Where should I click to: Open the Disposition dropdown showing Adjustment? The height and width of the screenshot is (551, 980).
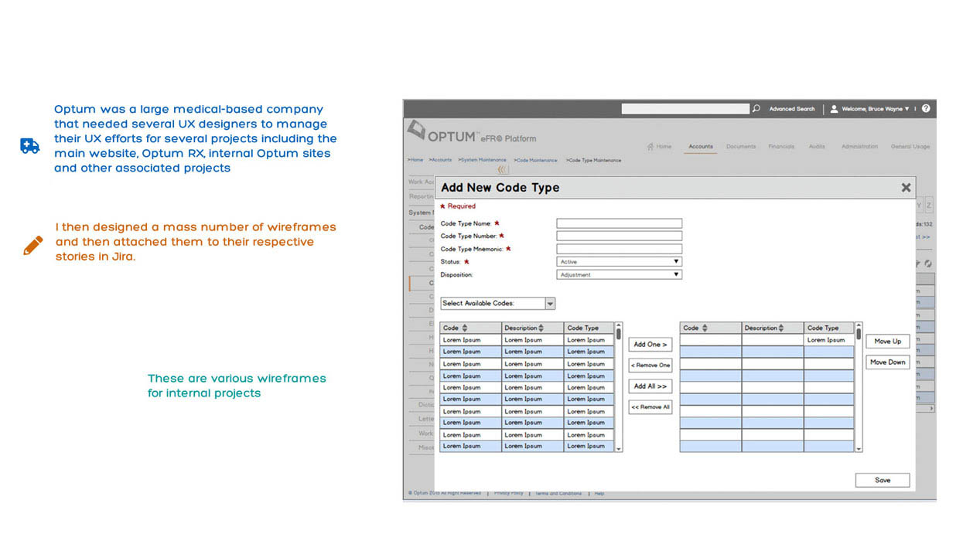coord(619,274)
